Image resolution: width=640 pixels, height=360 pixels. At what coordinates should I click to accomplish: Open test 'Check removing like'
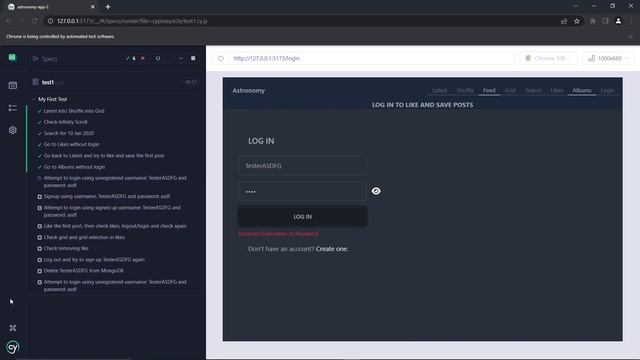pos(66,248)
